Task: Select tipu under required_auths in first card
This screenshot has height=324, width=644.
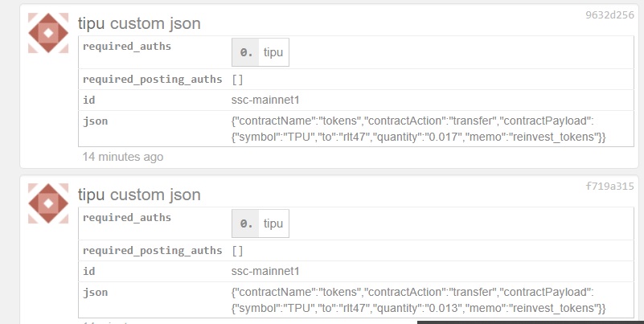Action: coord(273,52)
